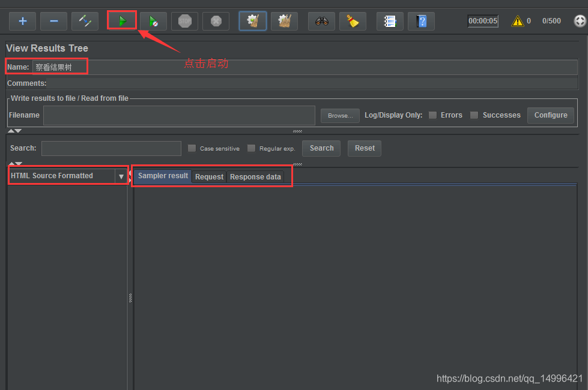Click the Reset button
Screen dimensions: 588x390
tap(365, 148)
